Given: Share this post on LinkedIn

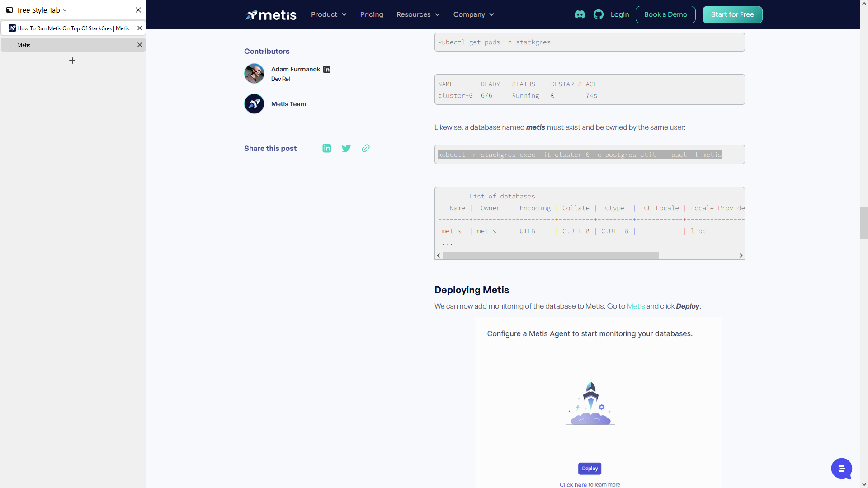Looking at the screenshot, I should point(327,148).
